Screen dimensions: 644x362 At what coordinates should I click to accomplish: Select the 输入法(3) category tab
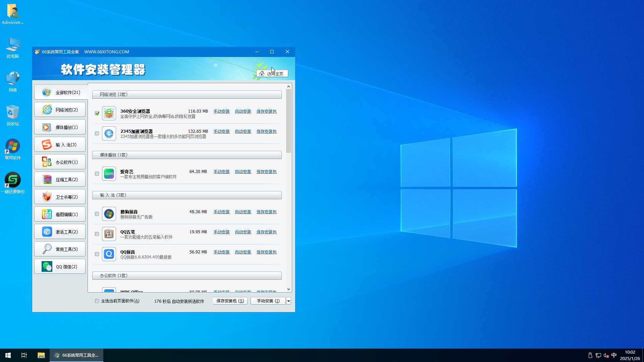coord(60,144)
